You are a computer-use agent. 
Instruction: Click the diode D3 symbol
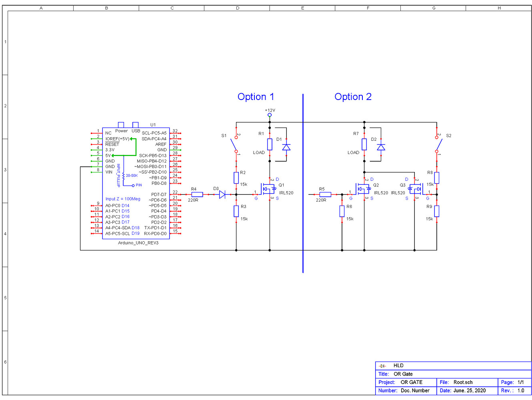(x=222, y=194)
